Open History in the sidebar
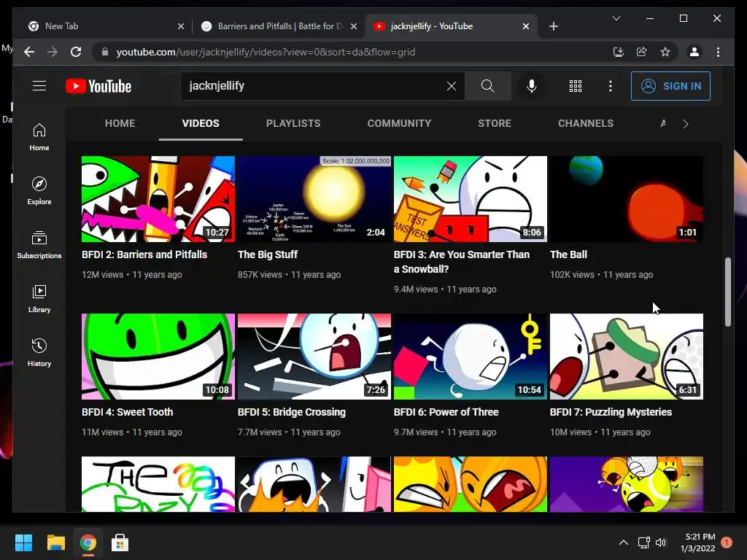747x560 pixels. (x=39, y=352)
